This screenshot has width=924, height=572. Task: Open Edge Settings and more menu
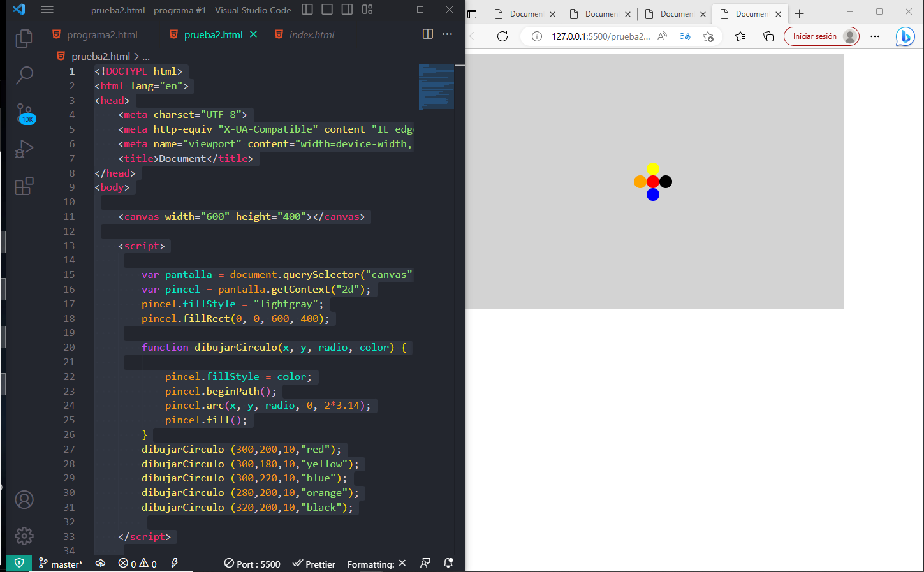coord(875,36)
